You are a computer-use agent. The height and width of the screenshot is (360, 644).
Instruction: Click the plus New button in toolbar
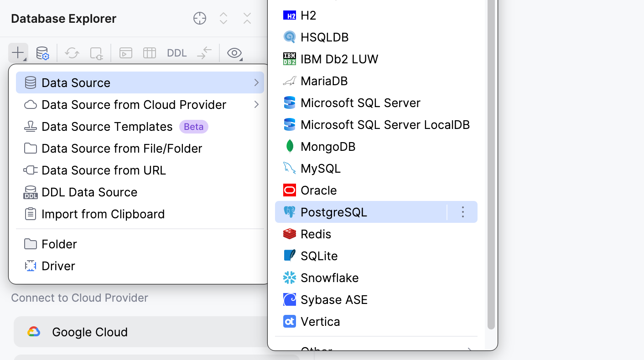(x=18, y=53)
